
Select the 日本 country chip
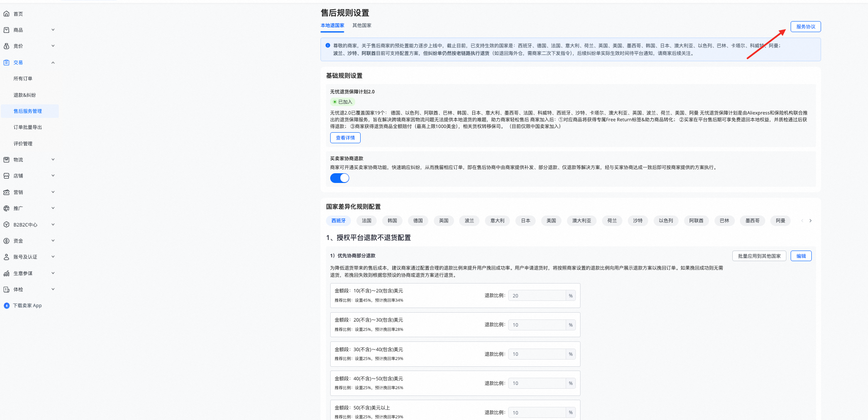(x=525, y=220)
